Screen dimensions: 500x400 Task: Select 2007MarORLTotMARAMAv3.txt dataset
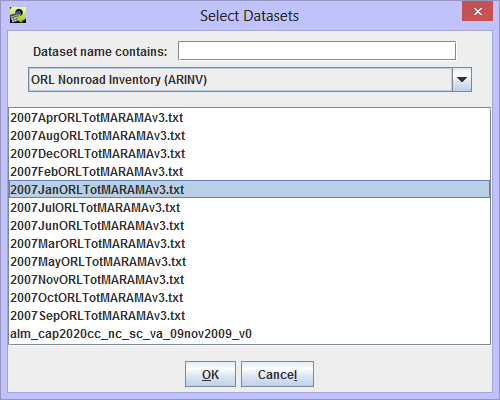point(249,244)
